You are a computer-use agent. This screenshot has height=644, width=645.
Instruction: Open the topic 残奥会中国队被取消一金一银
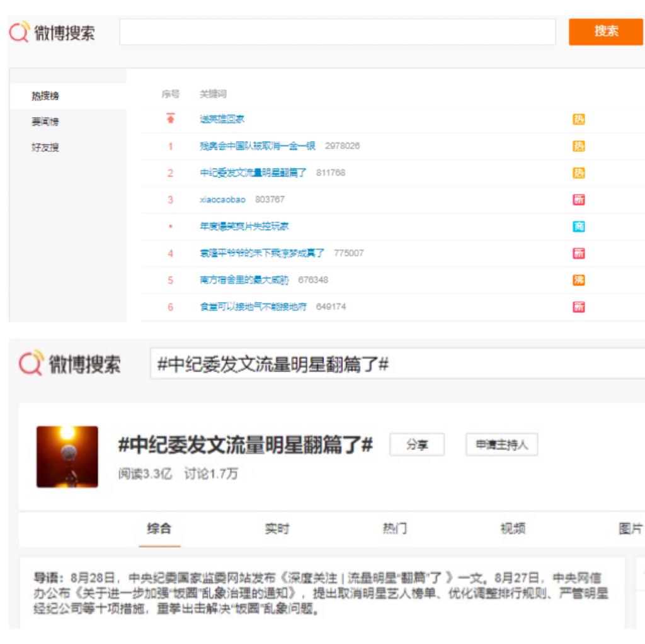258,146
